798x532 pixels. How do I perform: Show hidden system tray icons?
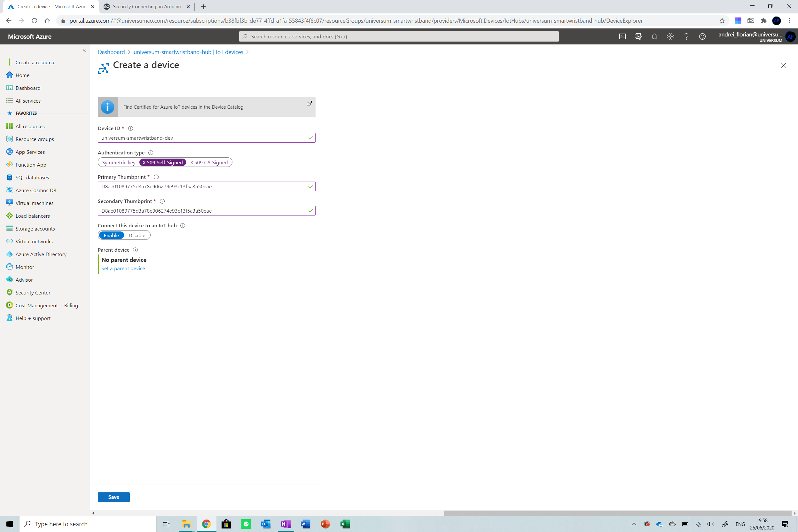click(633, 524)
